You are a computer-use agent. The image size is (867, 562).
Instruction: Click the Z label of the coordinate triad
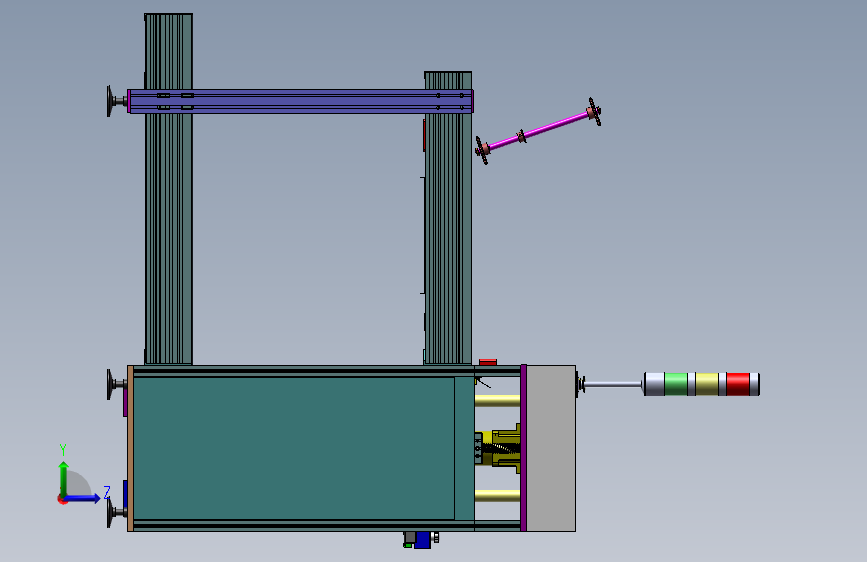pos(107,492)
